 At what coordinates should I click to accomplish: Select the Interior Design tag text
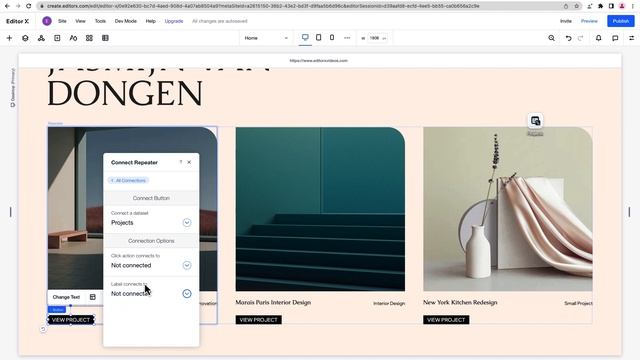389,303
